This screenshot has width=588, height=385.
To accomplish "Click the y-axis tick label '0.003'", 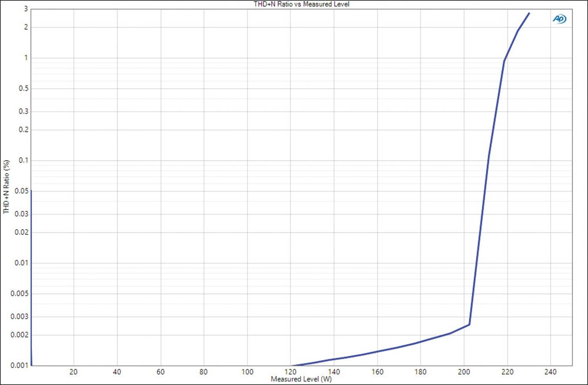I will tap(20, 316).
